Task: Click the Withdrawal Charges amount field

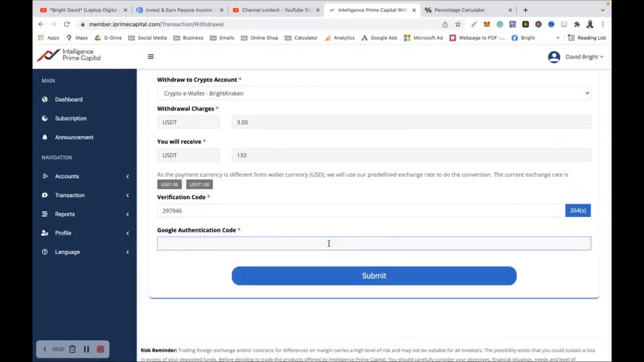Action: 411,122
